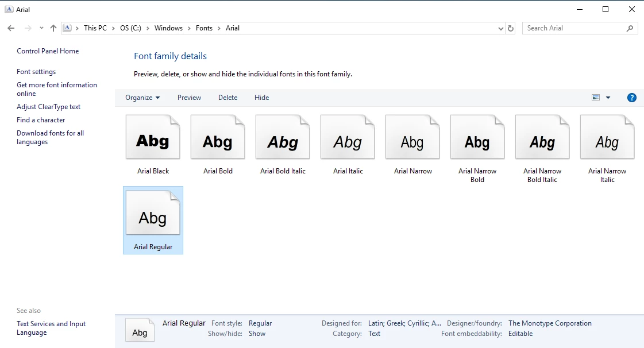Click the font folder icon in address bar

point(67,28)
